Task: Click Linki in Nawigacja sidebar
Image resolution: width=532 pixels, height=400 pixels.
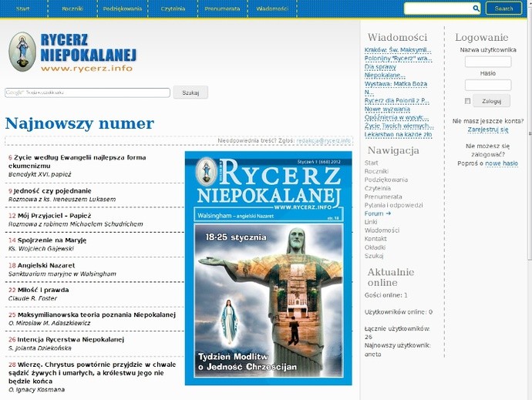Action: click(371, 222)
